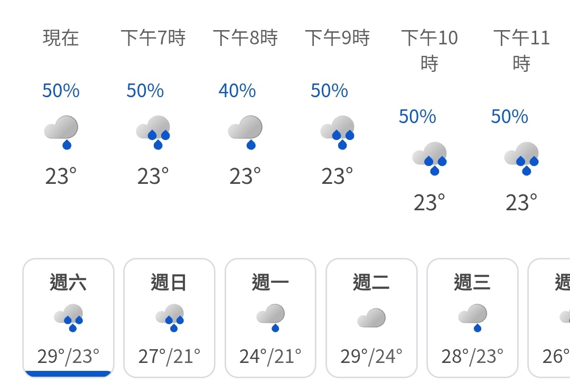Click the 下午9時 hour label
The height and width of the screenshot is (392, 570).
point(338,38)
